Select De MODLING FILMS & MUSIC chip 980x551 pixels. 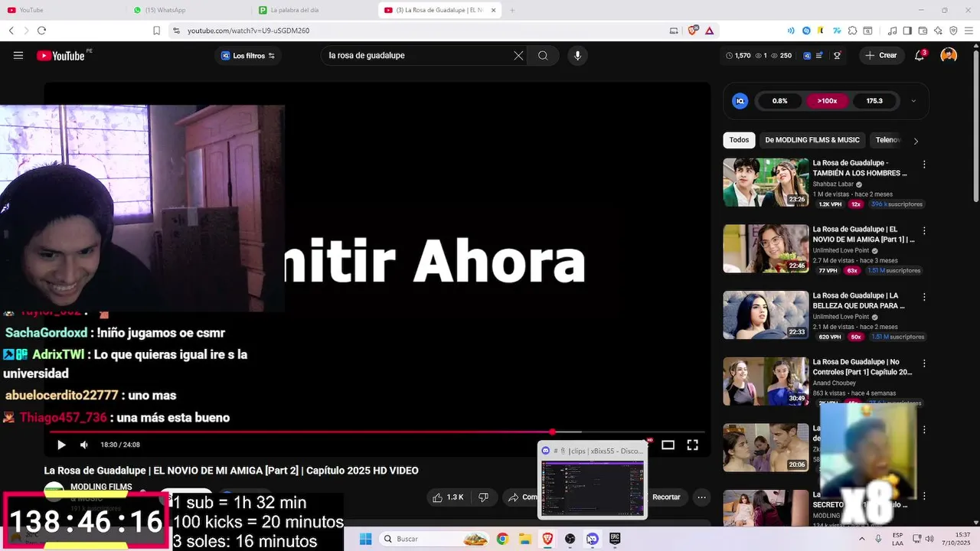point(812,140)
